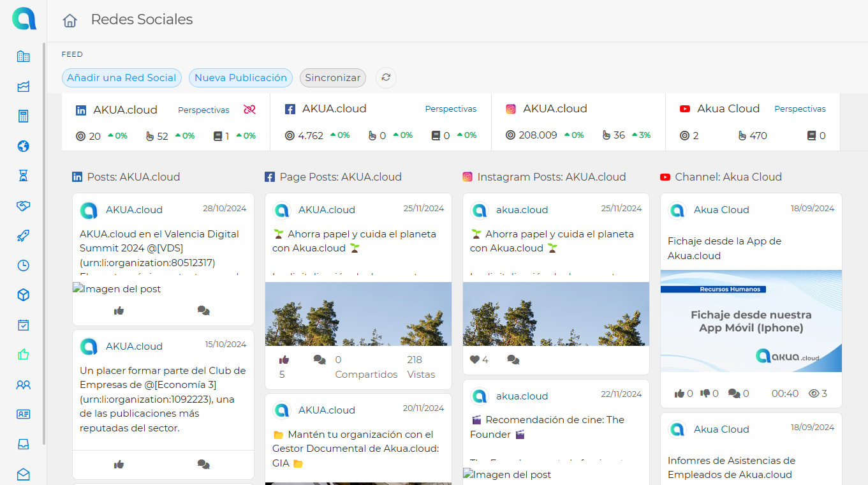
Task: Select the thumbs-up social icon in sidebar
Action: click(24, 355)
